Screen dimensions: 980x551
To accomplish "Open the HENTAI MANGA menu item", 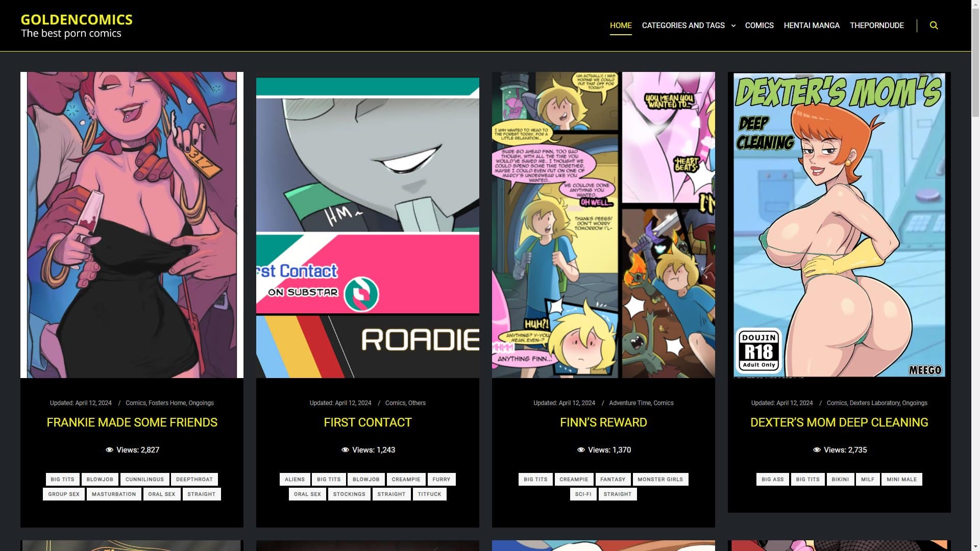I will 812,25.
